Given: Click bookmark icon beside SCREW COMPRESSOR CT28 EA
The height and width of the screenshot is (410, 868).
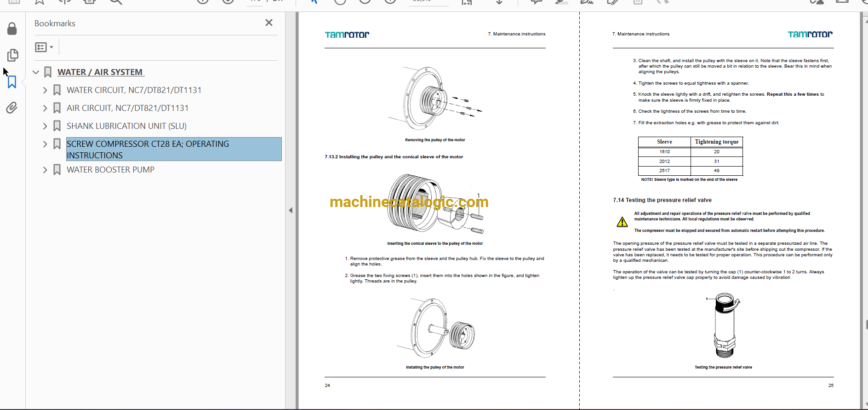Looking at the screenshot, I should coord(57,144).
